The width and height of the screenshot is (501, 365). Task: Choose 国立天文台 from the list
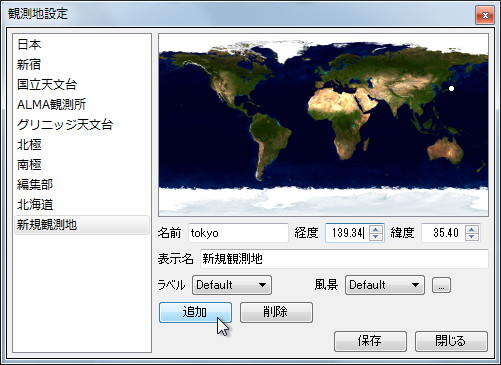click(82, 84)
